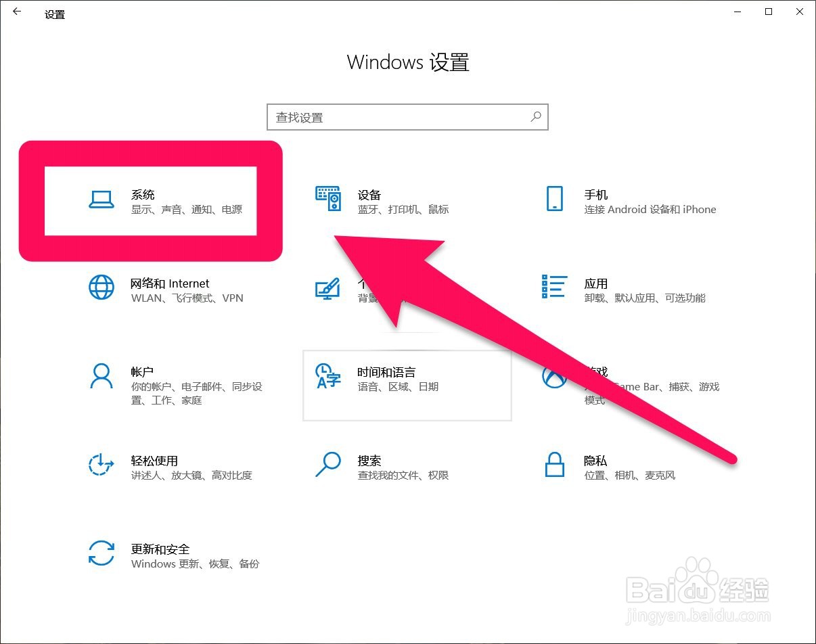This screenshot has height=644, width=816.
Task: Open the Personalization paintbrush icon
Action: [x=327, y=289]
